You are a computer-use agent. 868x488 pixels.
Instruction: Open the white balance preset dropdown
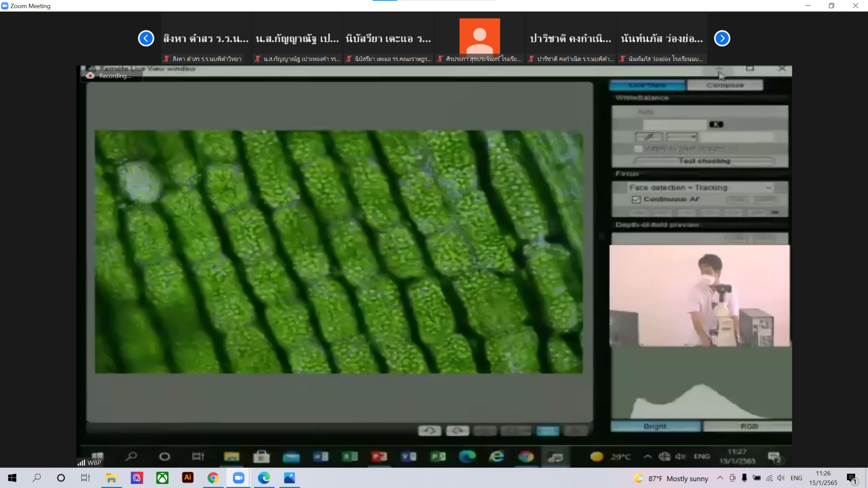pyautogui.click(x=682, y=136)
